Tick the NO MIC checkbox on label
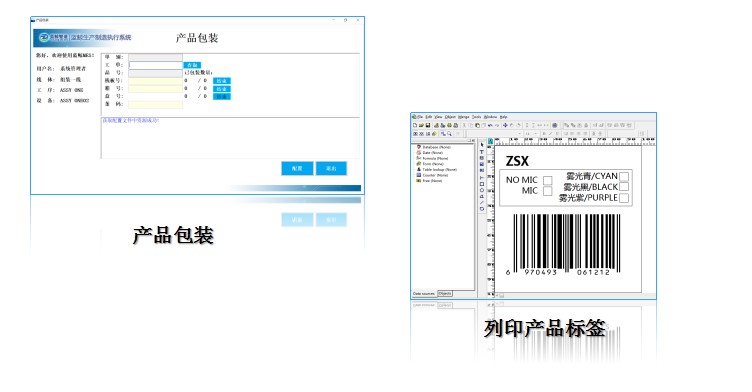The width and height of the screenshot is (752, 392). tap(547, 180)
